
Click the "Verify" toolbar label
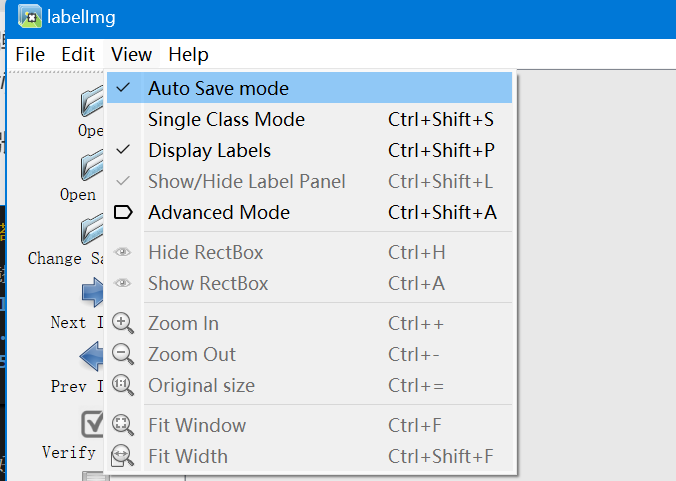[x=69, y=453]
